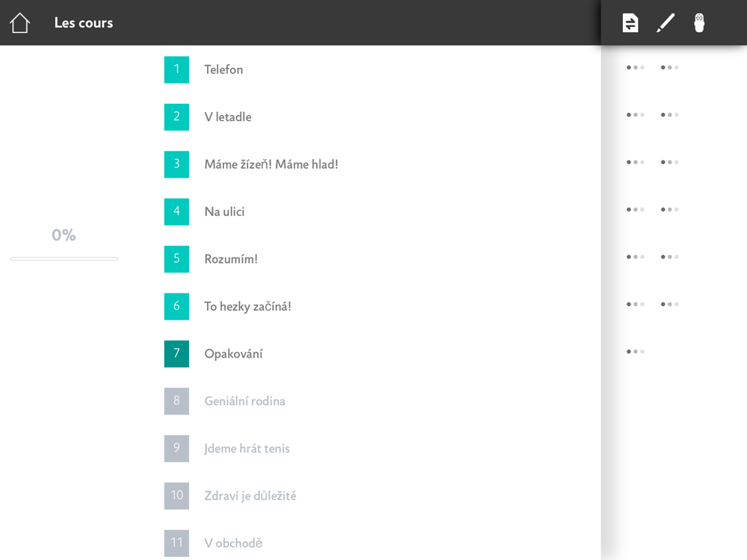Click the 0% course progress bar
The height and width of the screenshot is (560, 747).
tap(64, 258)
